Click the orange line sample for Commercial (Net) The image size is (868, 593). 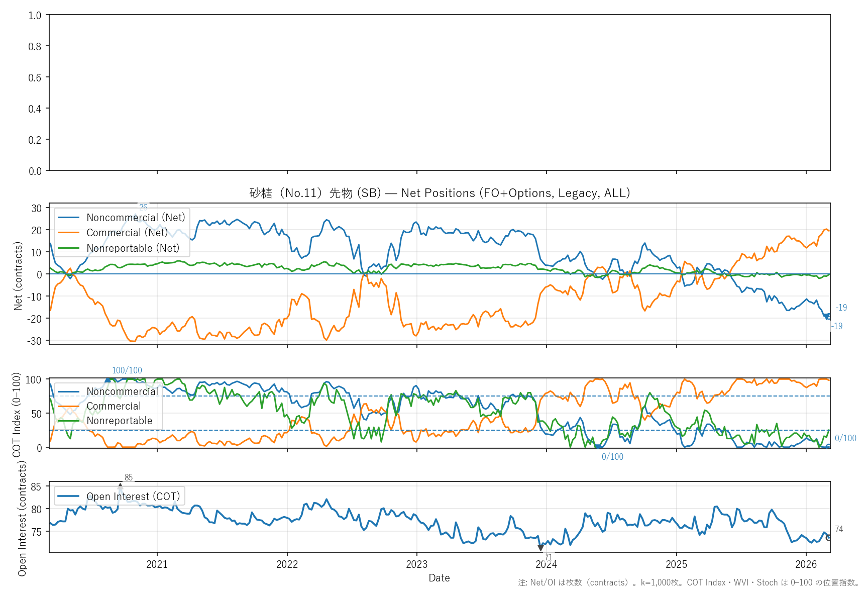pos(69,233)
